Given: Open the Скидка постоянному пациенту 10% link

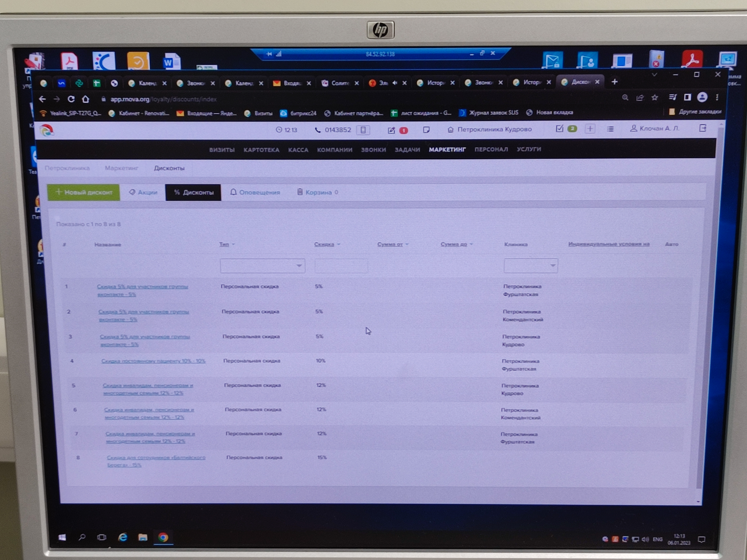Looking at the screenshot, I should coord(153,361).
